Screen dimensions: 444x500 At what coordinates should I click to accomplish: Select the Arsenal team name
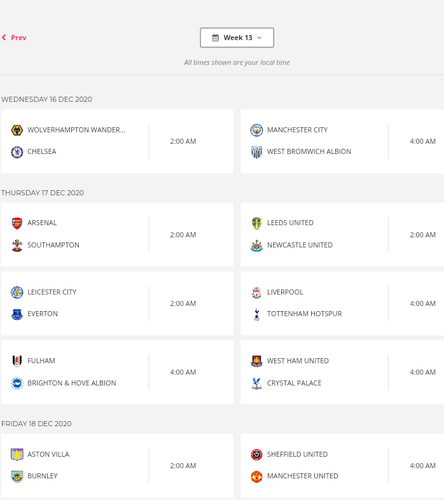42,223
